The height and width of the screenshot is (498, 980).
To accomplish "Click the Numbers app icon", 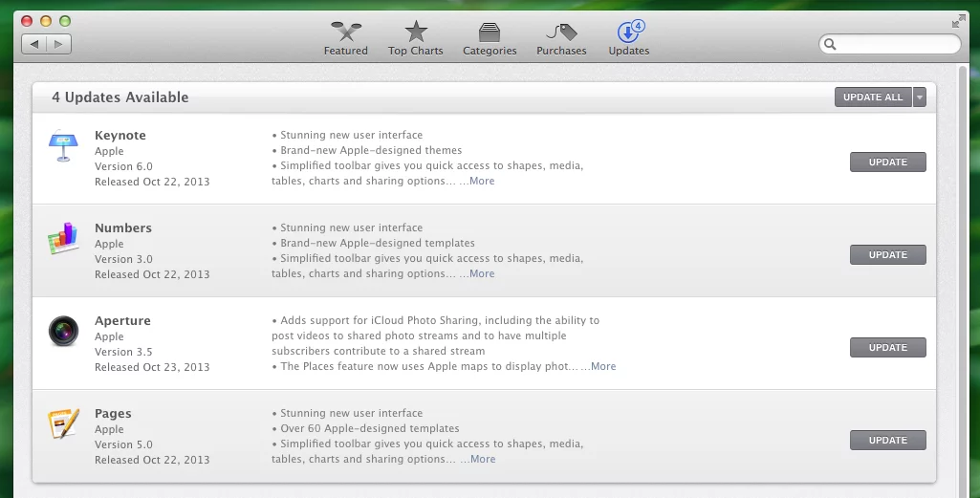I will point(63,238).
